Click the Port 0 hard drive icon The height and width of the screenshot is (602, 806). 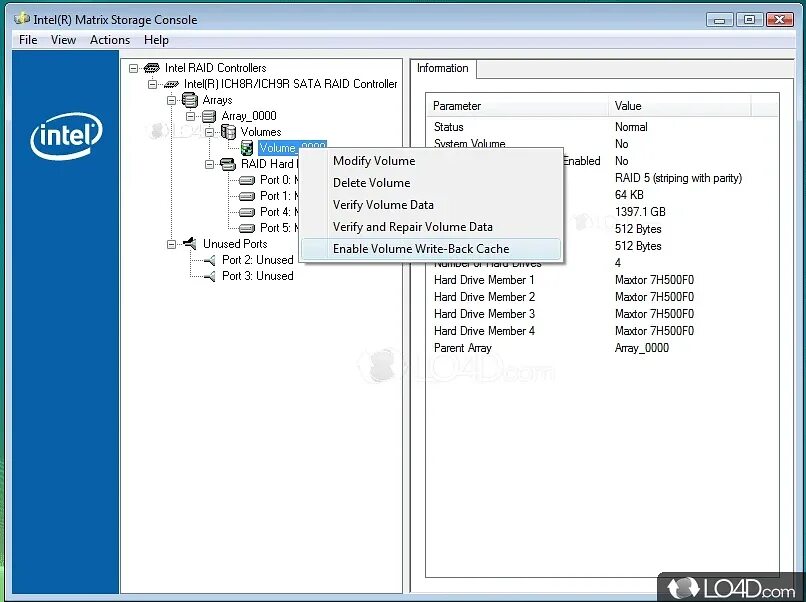pyautogui.click(x=247, y=180)
